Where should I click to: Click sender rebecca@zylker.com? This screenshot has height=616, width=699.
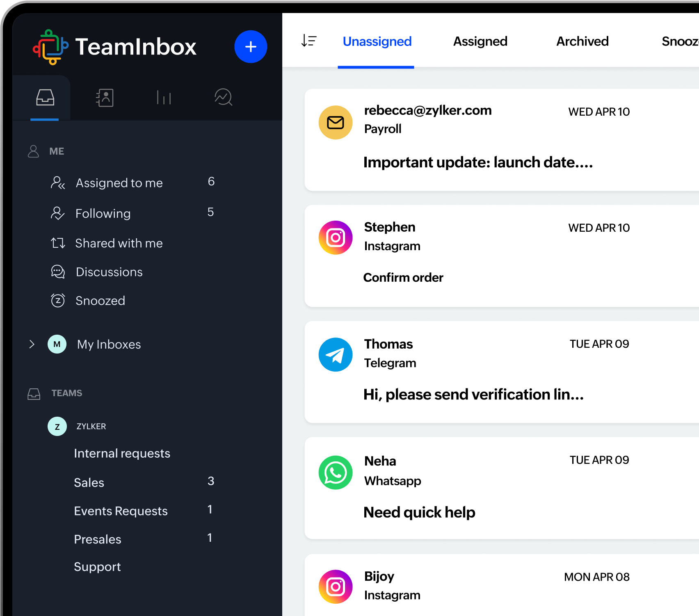pos(428,110)
